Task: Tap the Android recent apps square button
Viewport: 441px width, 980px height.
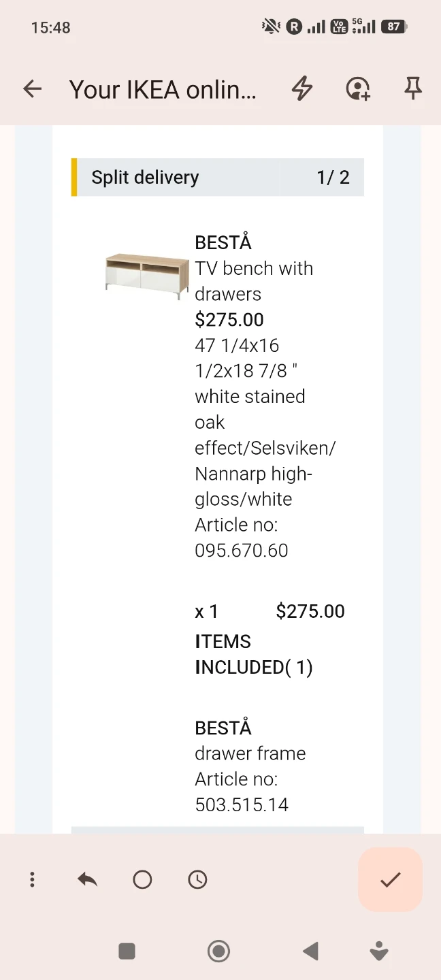Action: coord(127,951)
